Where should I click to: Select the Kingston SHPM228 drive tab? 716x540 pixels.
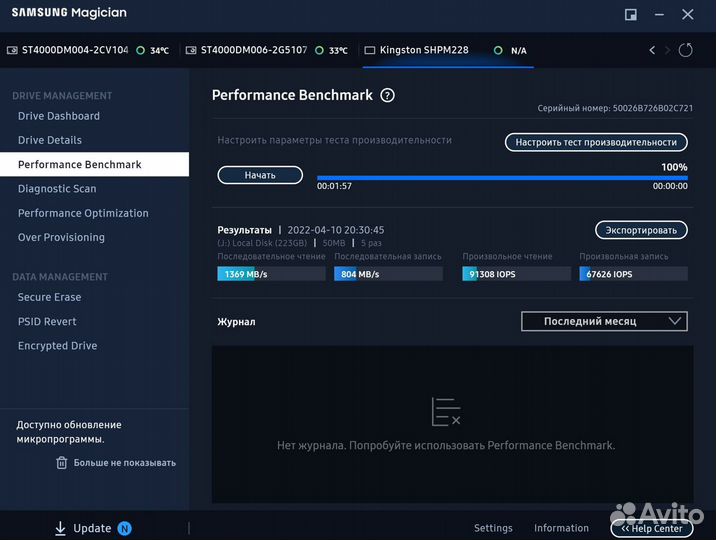(448, 50)
